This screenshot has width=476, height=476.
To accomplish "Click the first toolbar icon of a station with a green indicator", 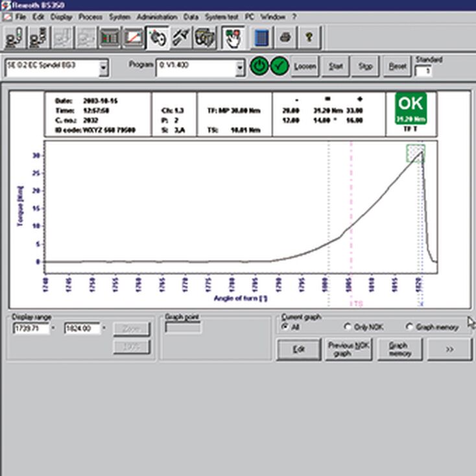I will click(14, 38).
